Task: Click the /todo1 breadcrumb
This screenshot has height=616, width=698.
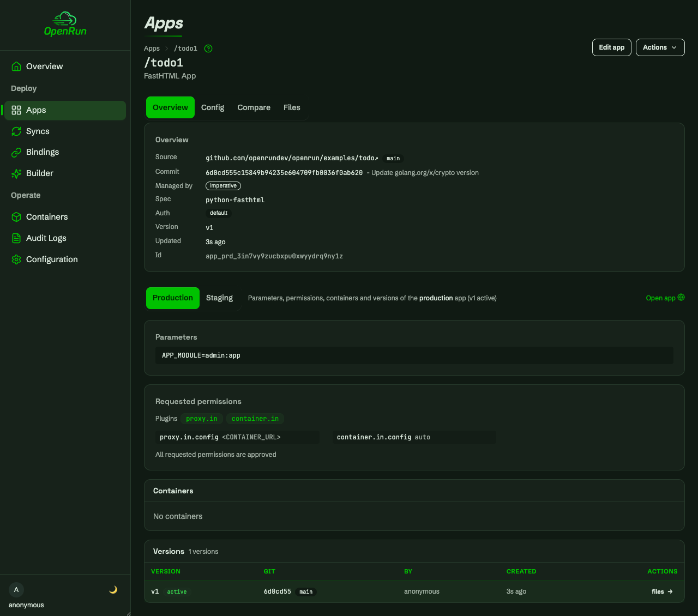Action: [x=185, y=49]
